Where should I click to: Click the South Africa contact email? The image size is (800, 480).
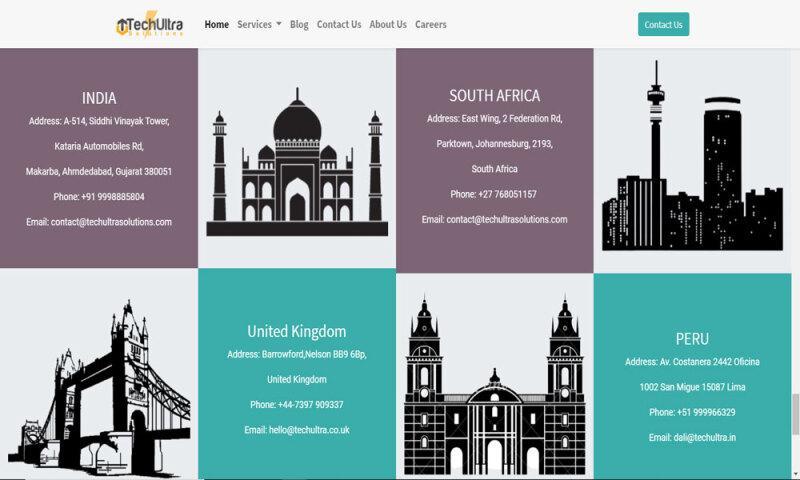[x=494, y=219]
